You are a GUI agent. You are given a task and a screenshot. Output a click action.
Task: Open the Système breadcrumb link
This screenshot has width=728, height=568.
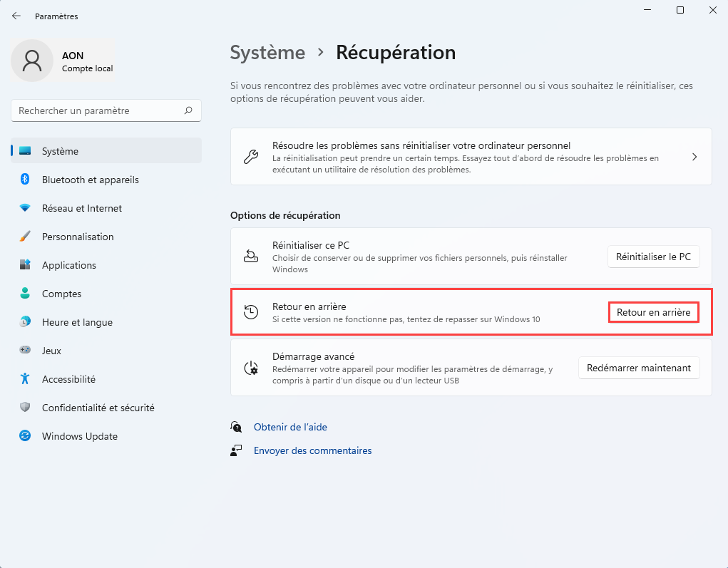(x=267, y=53)
